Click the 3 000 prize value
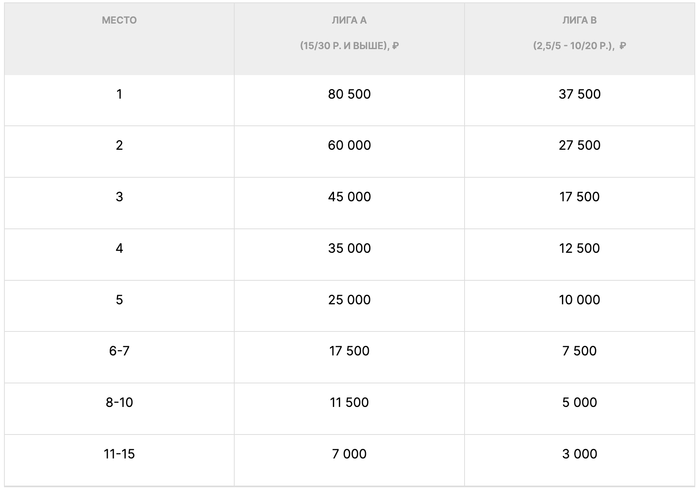Viewport: 700px width, 492px height. (x=580, y=454)
